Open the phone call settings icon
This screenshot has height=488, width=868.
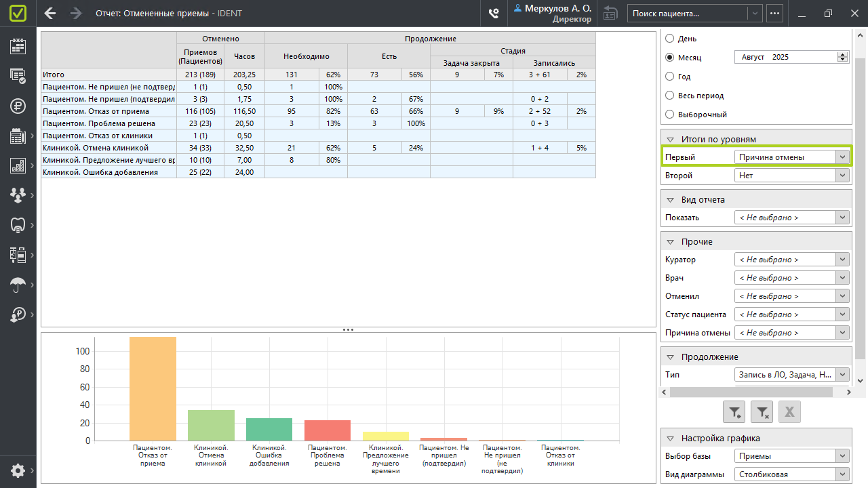pos(494,13)
